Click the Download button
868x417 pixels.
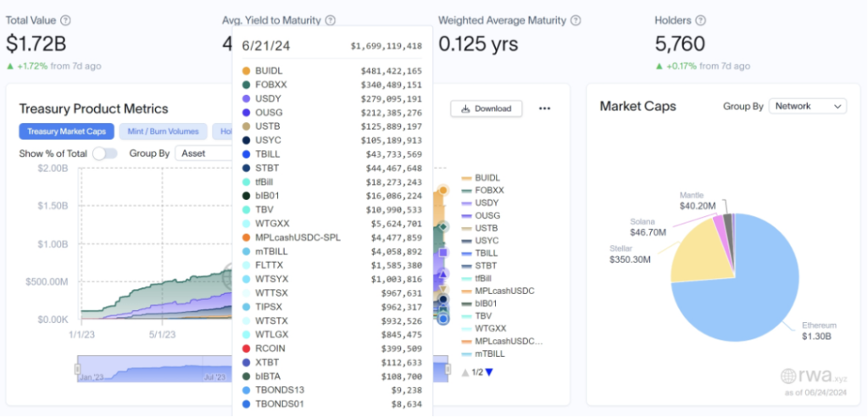(486, 108)
